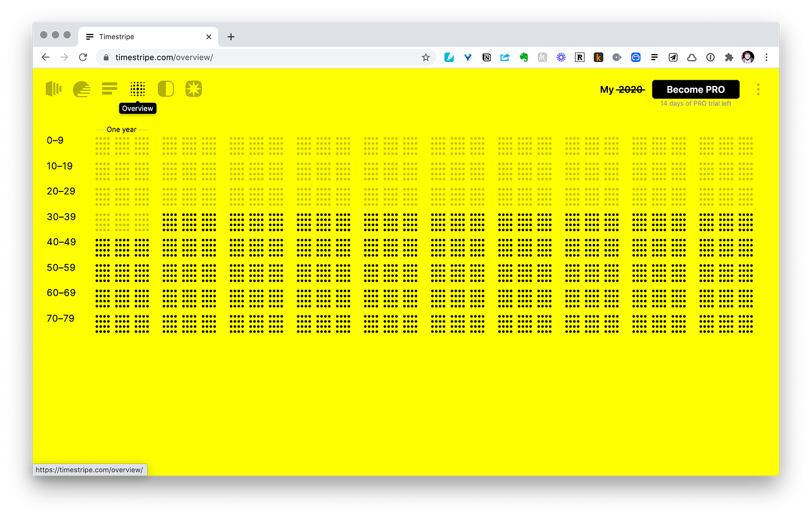This screenshot has width=812, height=519.
Task: Click the 20–29 age row label
Action: (x=61, y=191)
